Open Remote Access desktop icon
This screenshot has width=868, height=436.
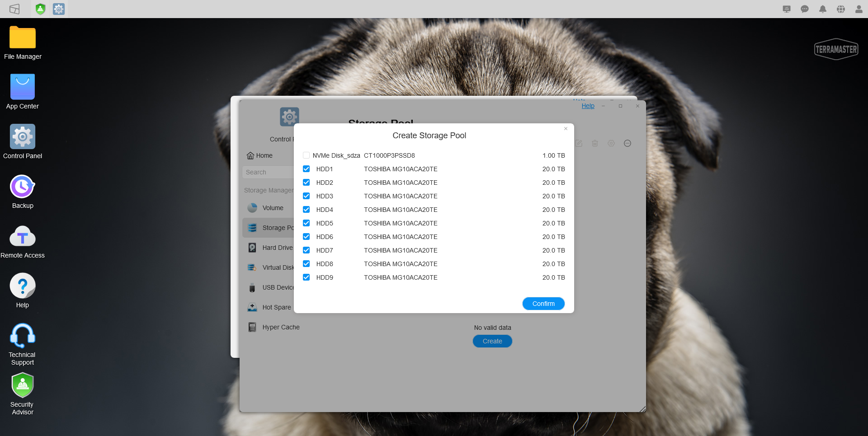(x=23, y=242)
